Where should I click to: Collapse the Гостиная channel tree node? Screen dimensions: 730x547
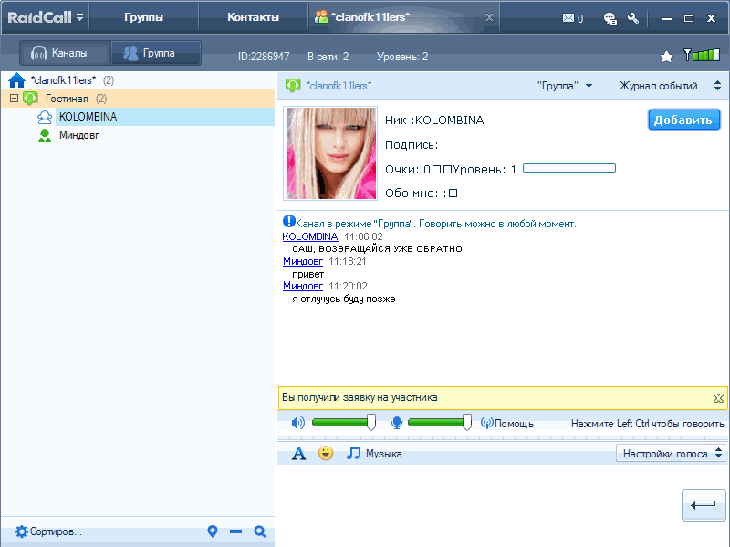14,98
